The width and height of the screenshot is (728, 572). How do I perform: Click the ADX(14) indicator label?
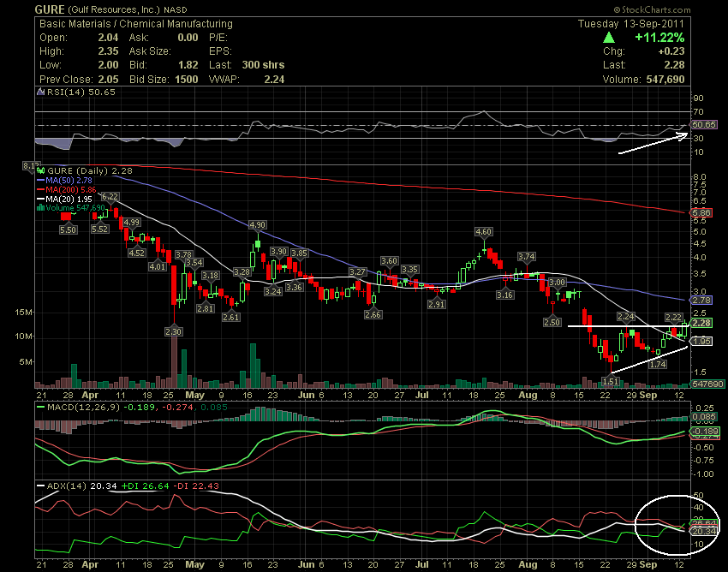click(67, 486)
